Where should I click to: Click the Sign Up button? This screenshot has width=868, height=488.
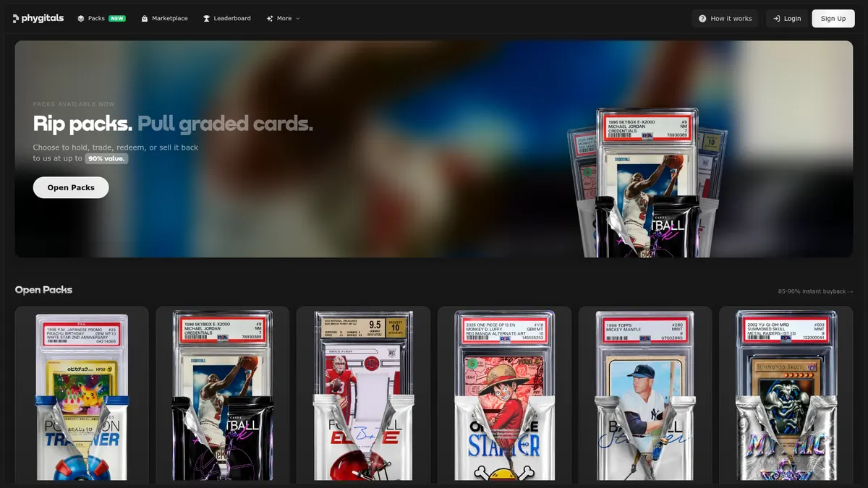(x=833, y=18)
